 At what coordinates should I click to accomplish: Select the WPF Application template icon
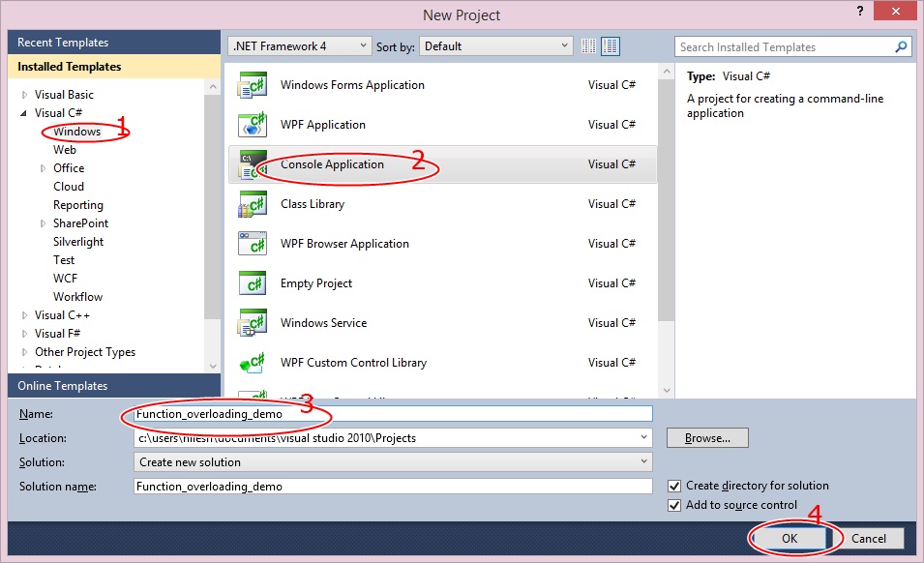pyautogui.click(x=253, y=125)
